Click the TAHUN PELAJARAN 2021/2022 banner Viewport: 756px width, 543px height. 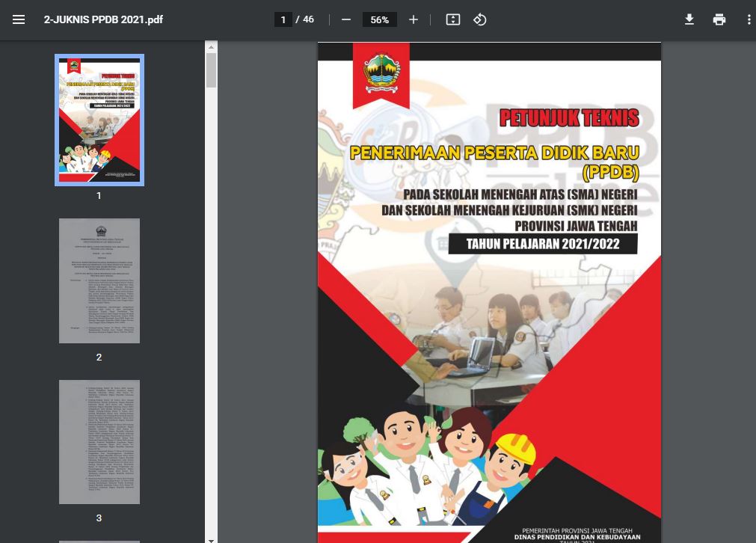pos(543,244)
